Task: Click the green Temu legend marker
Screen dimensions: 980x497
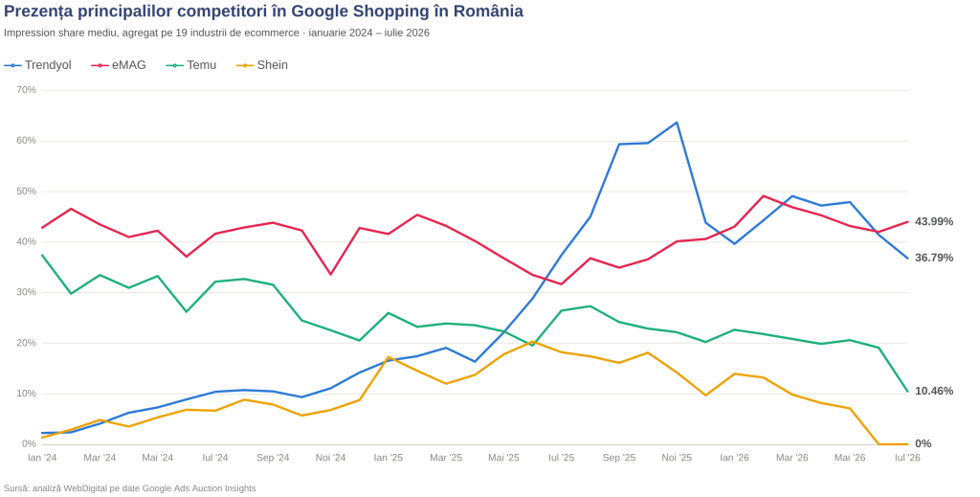Action: pyautogui.click(x=174, y=65)
